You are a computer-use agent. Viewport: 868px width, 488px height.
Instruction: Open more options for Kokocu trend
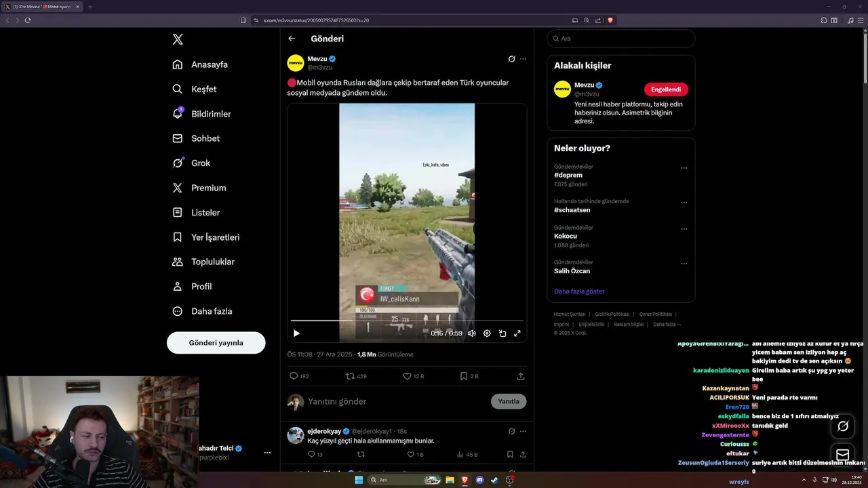[684, 229]
